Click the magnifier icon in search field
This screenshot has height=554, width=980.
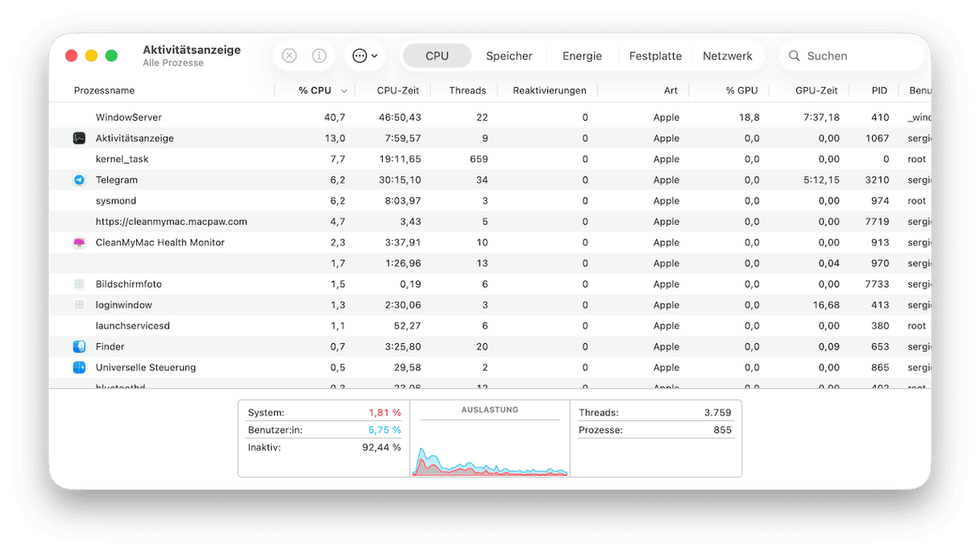[795, 56]
